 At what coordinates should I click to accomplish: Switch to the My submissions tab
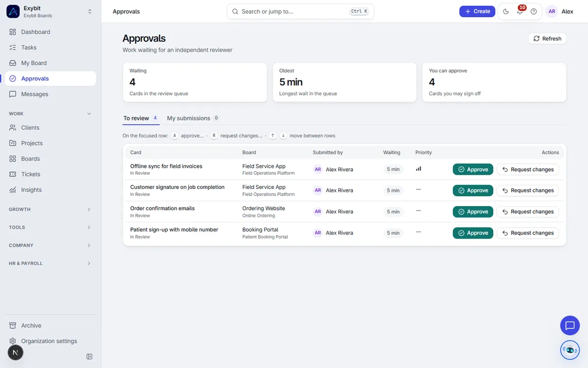(193, 118)
